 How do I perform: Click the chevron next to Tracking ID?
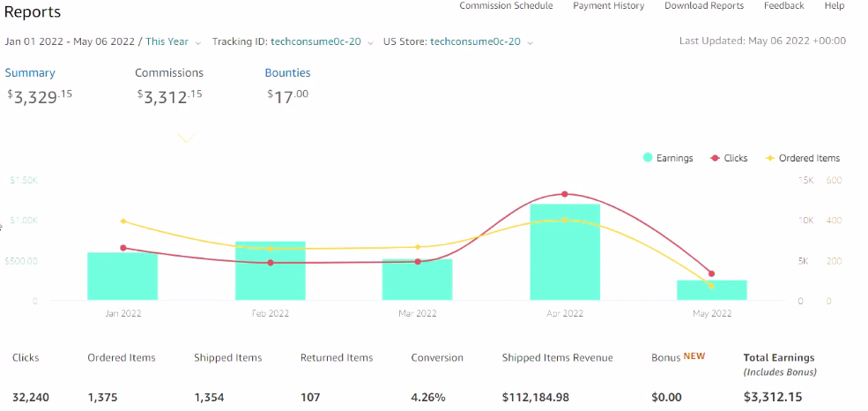[370, 42]
